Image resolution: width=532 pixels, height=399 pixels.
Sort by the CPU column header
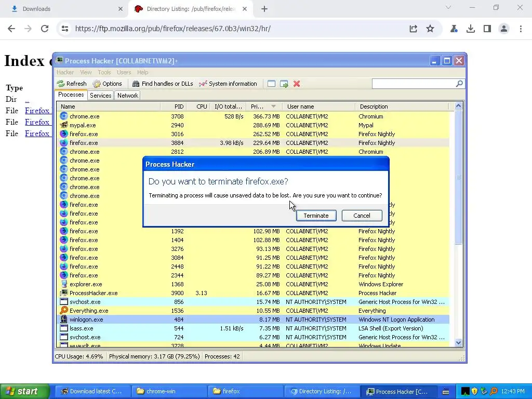(198, 107)
